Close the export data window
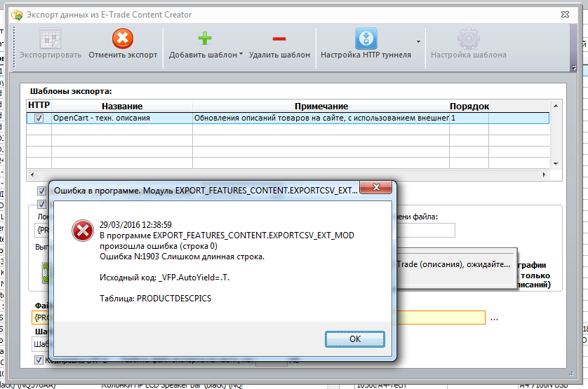Image resolution: width=588 pixels, height=389 pixels. point(565,14)
